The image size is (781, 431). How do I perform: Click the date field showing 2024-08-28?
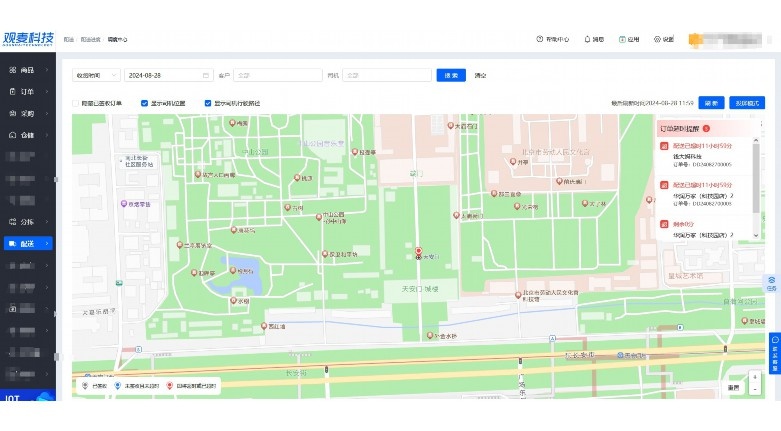pos(168,75)
